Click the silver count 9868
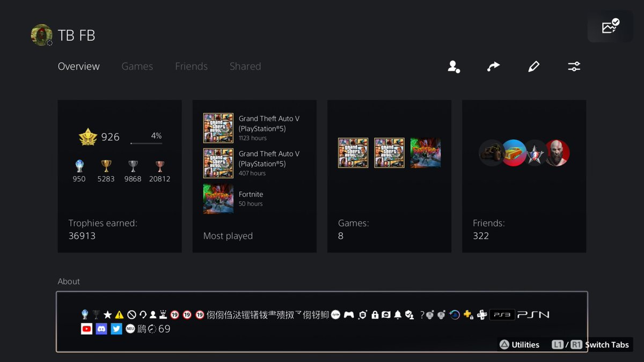Screen dimensions: 644x362 (x=133, y=179)
